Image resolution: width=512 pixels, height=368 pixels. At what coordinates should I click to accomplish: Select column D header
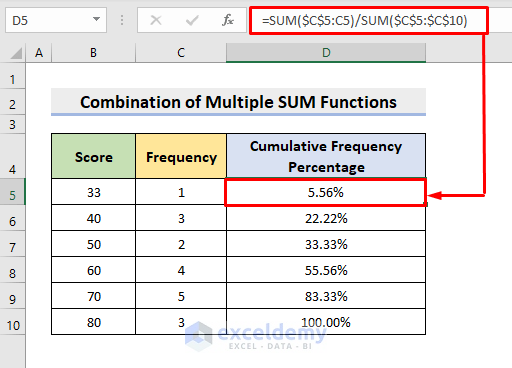pyautogui.click(x=326, y=53)
